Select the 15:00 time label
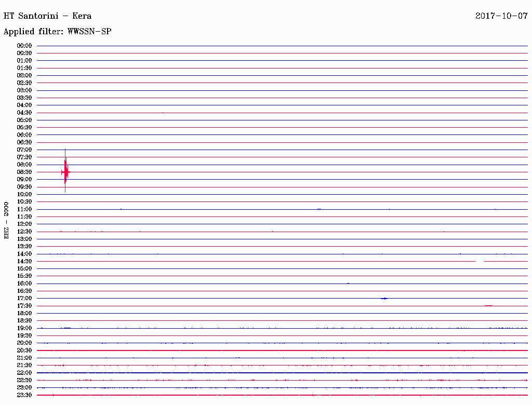The image size is (532, 405). click(x=24, y=268)
